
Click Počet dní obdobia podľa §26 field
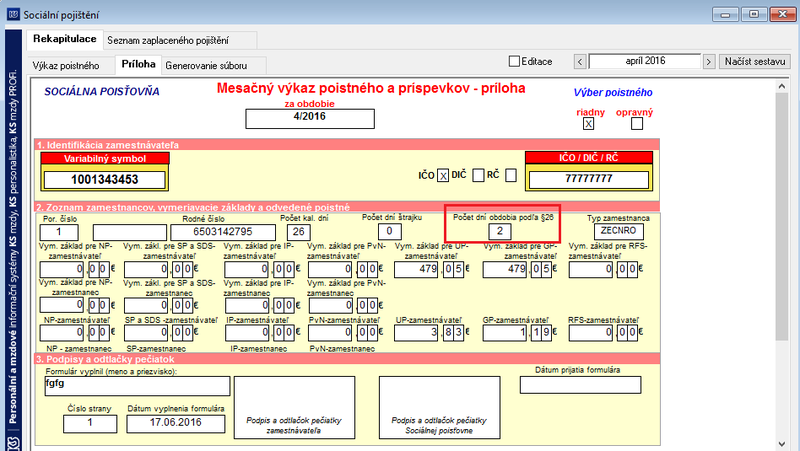tap(499, 232)
